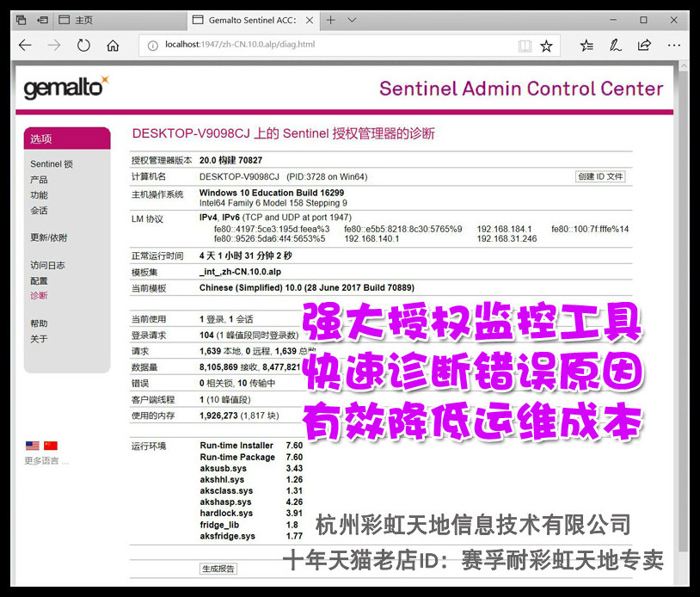The image size is (700, 597).
Task: Switch language with the US flag
Action: 32,446
